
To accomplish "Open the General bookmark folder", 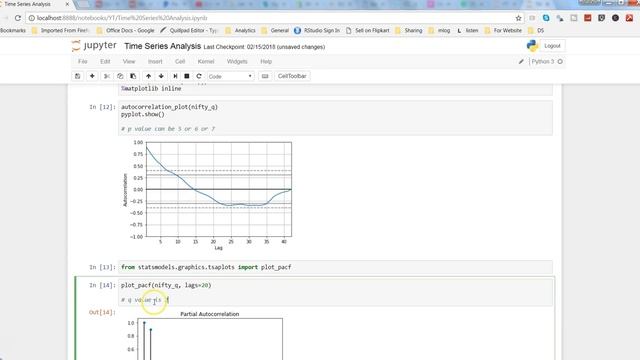I will click(275, 31).
